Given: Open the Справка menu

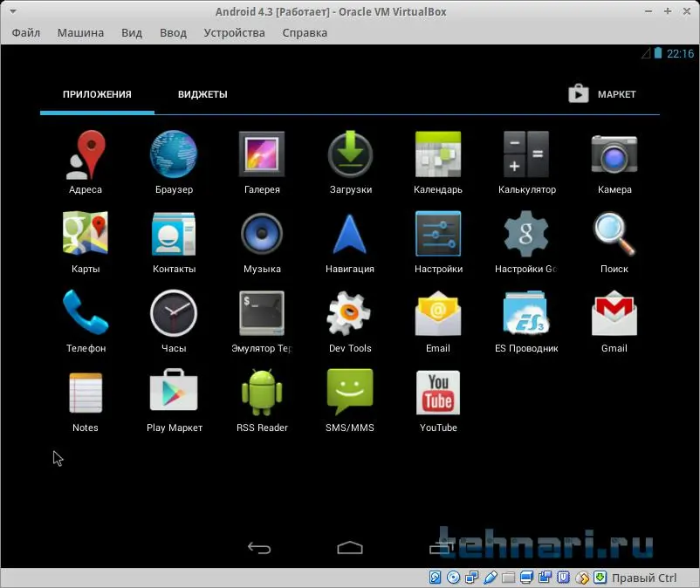Looking at the screenshot, I should point(305,32).
